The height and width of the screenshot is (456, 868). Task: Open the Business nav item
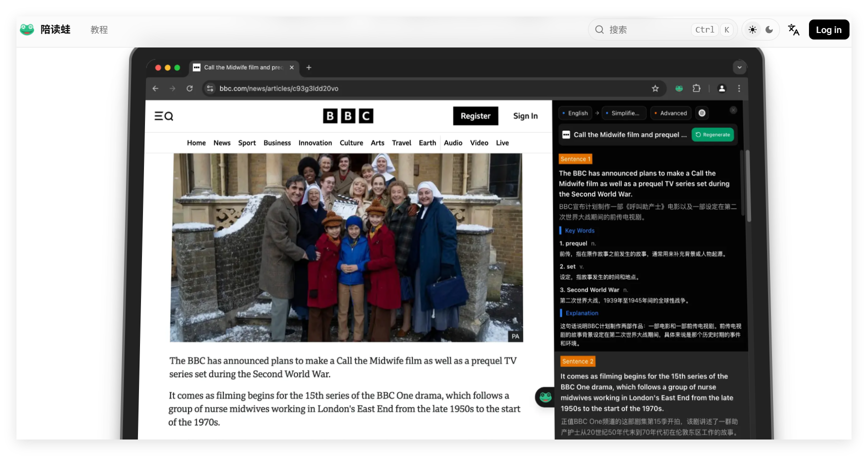click(277, 143)
